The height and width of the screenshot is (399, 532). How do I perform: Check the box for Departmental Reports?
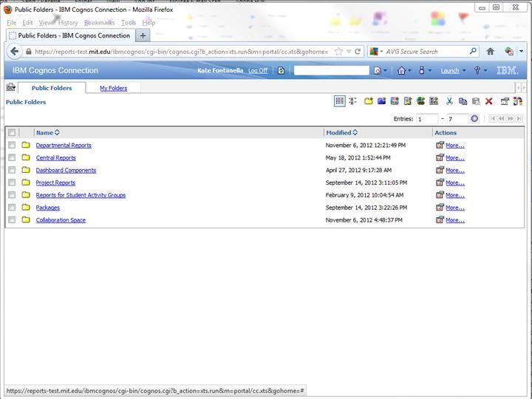point(12,146)
